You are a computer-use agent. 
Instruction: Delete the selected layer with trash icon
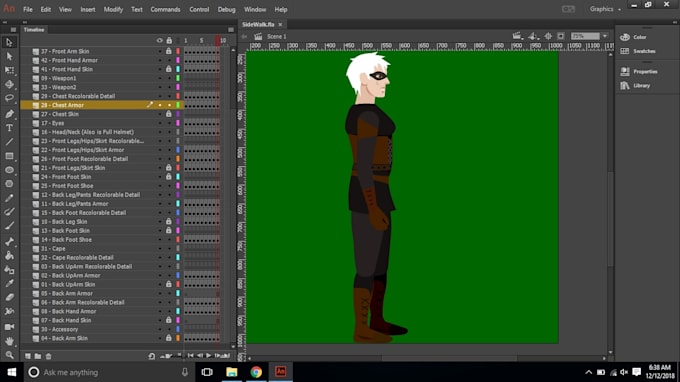point(49,356)
